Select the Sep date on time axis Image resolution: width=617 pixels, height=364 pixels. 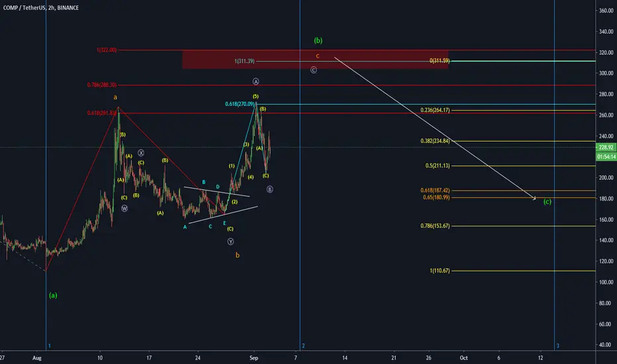[x=254, y=357]
